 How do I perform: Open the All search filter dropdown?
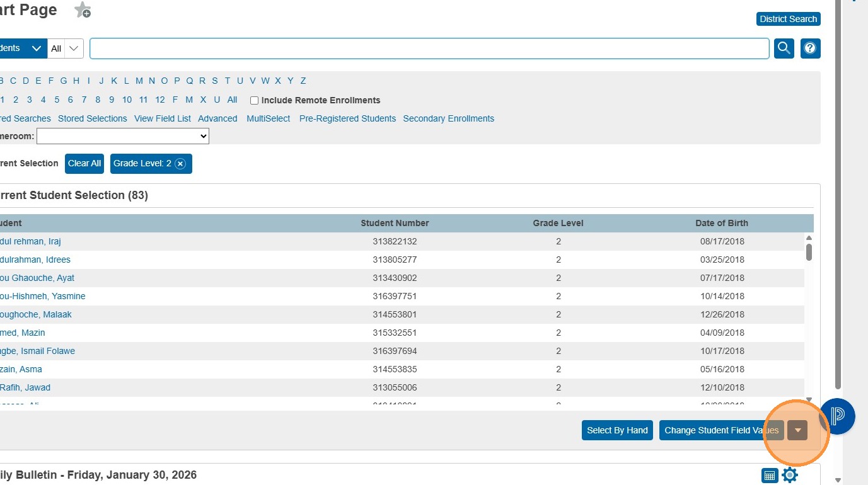pos(66,48)
